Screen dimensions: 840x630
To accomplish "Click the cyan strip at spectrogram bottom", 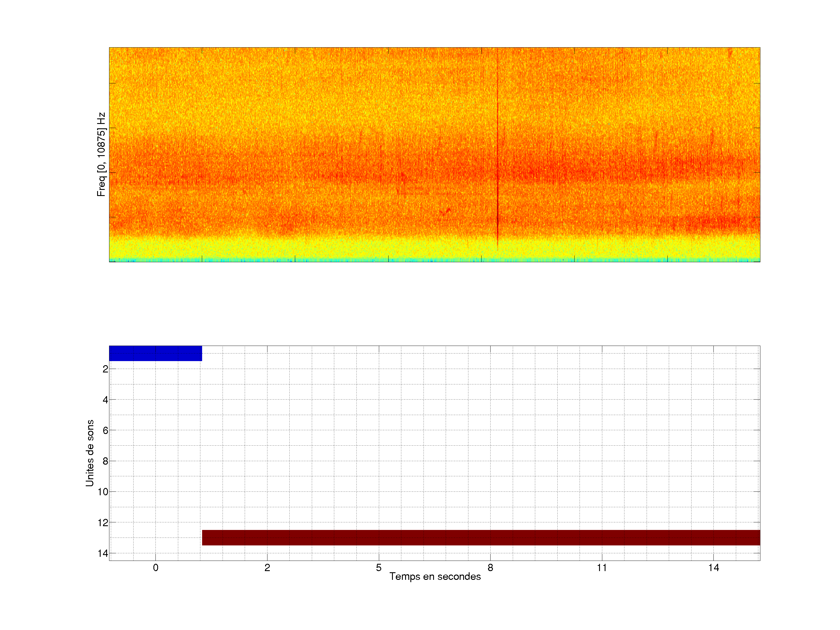I will point(434,260).
